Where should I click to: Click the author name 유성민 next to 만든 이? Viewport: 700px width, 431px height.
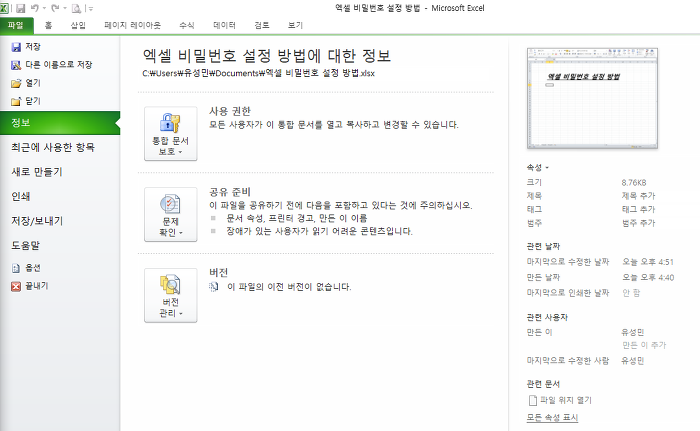(633, 332)
